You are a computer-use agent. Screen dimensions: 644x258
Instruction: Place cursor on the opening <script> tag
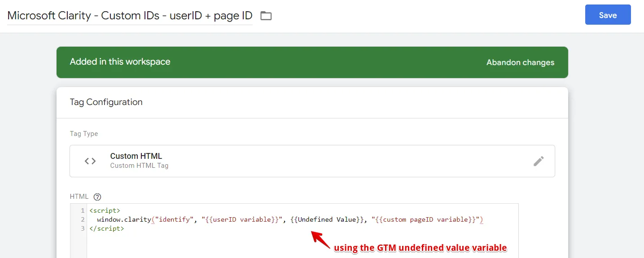click(105, 210)
